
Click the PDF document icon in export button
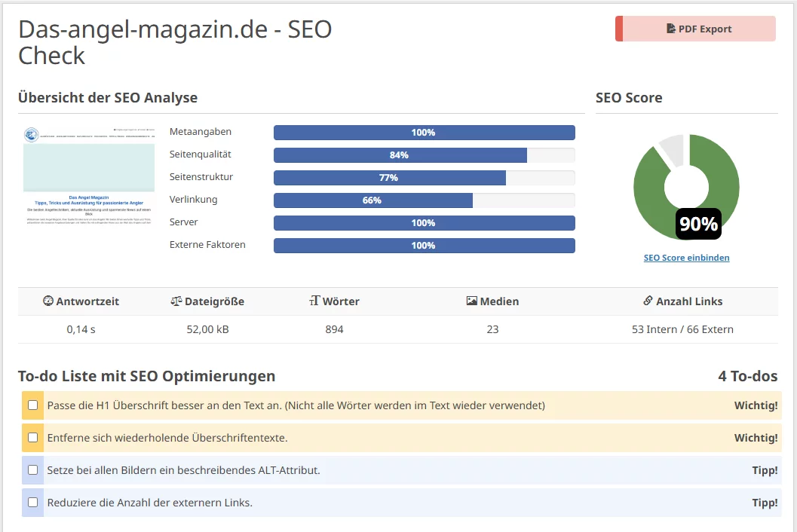pos(671,29)
